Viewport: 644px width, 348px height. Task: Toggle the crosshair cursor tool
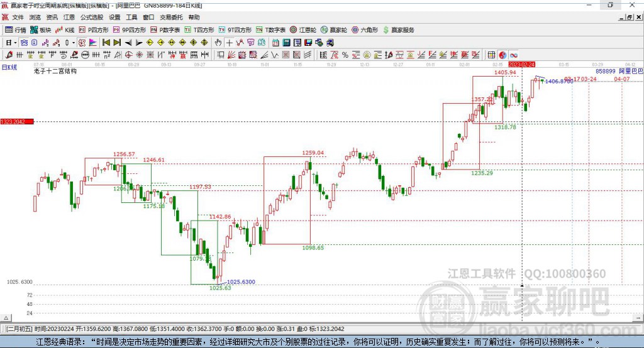click(x=230, y=43)
